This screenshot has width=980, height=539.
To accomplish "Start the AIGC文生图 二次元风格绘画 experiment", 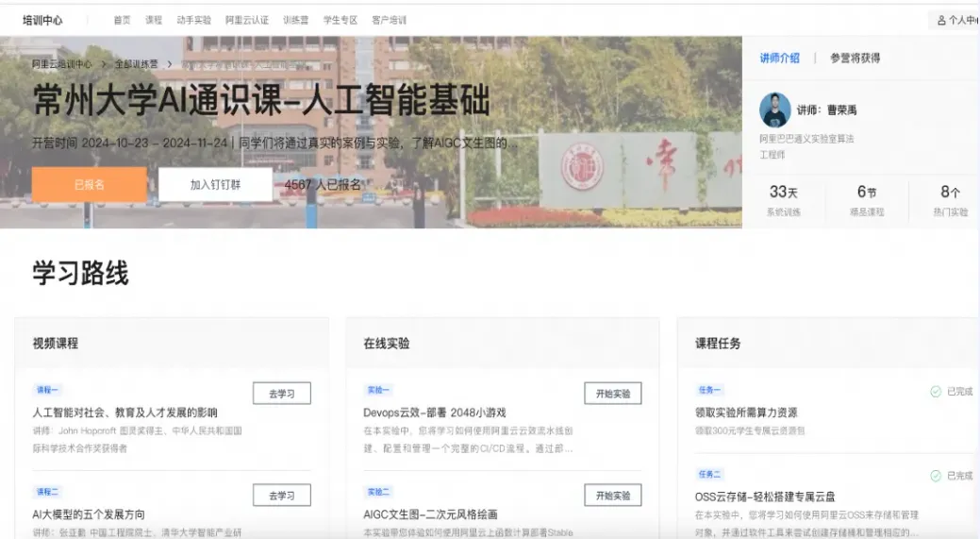I will (613, 496).
